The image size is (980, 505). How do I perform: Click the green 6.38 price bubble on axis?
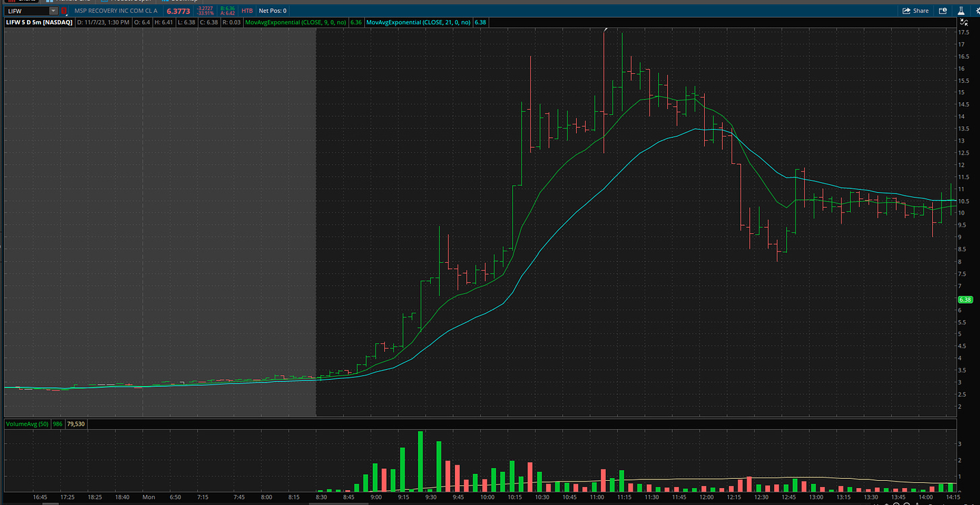click(x=965, y=299)
